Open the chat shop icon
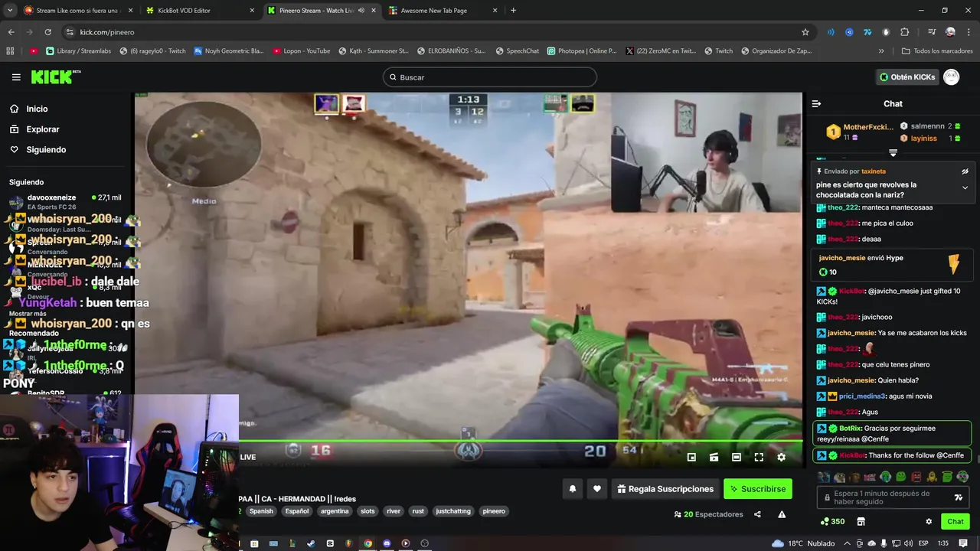 coord(861,521)
